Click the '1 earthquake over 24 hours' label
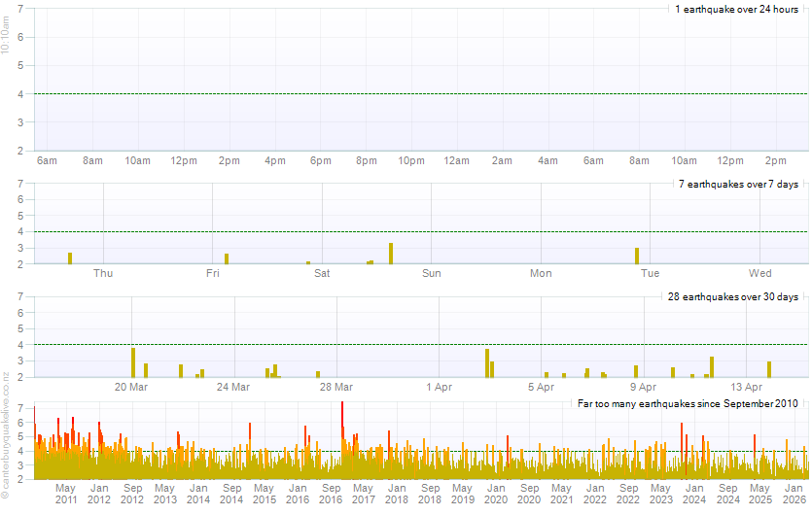Image resolution: width=812 pixels, height=515 pixels. (736, 9)
